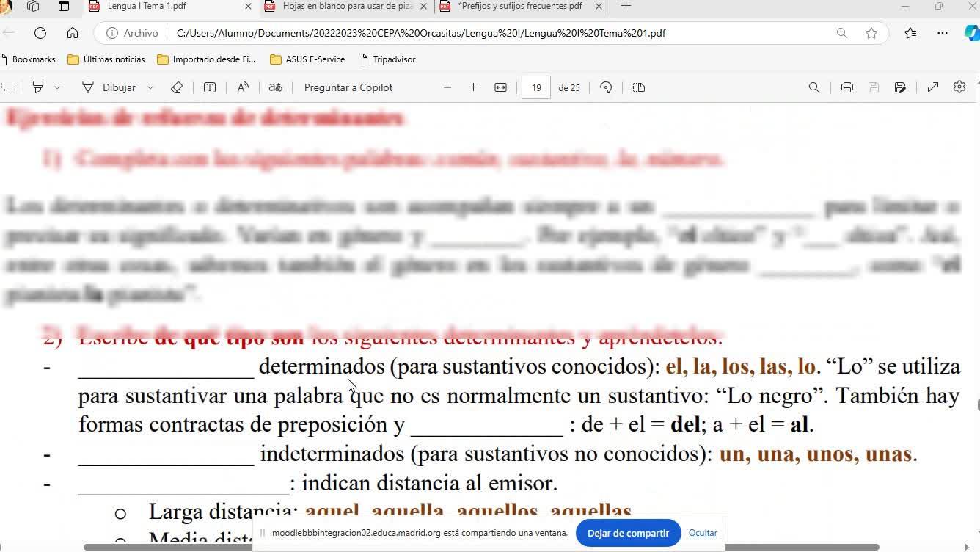Click the Rotate page icon
This screenshot has height=552, width=980.
pos(606,87)
